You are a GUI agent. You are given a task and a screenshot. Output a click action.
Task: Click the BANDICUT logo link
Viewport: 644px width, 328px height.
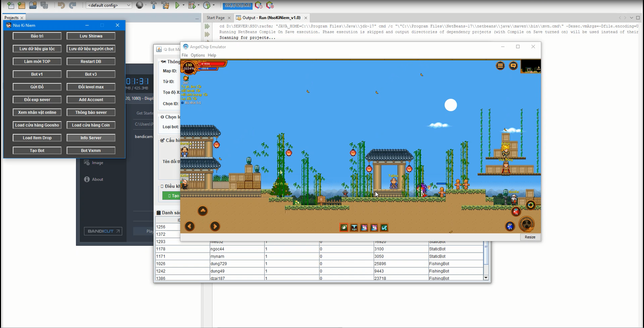tap(103, 231)
